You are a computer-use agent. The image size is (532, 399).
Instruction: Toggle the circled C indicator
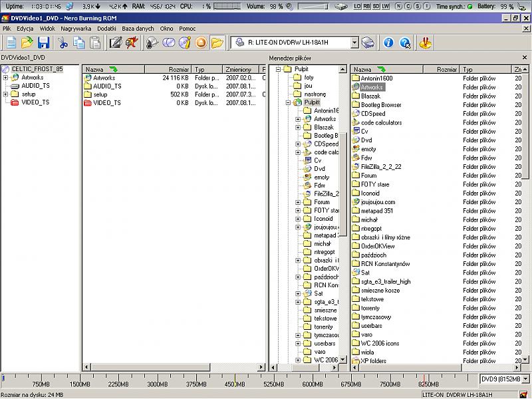(408, 6)
